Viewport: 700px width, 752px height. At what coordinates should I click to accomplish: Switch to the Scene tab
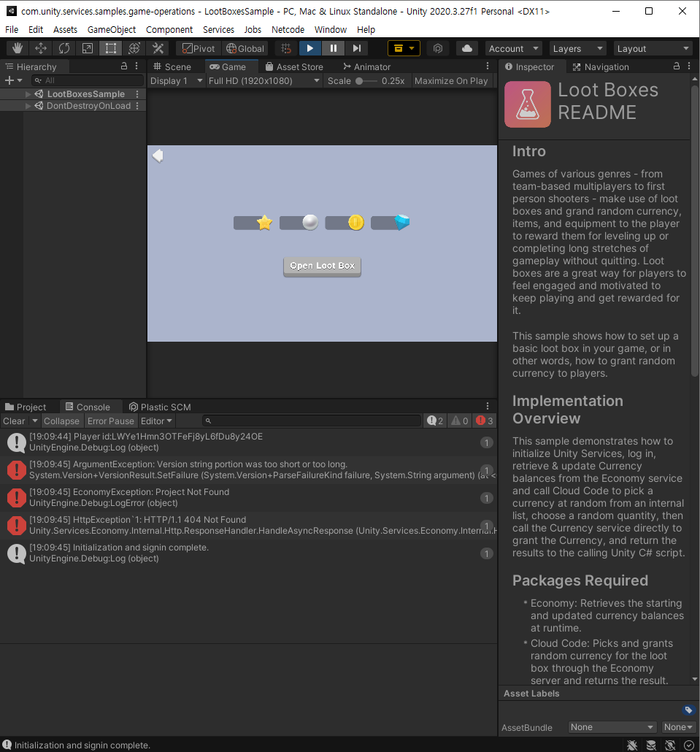172,66
